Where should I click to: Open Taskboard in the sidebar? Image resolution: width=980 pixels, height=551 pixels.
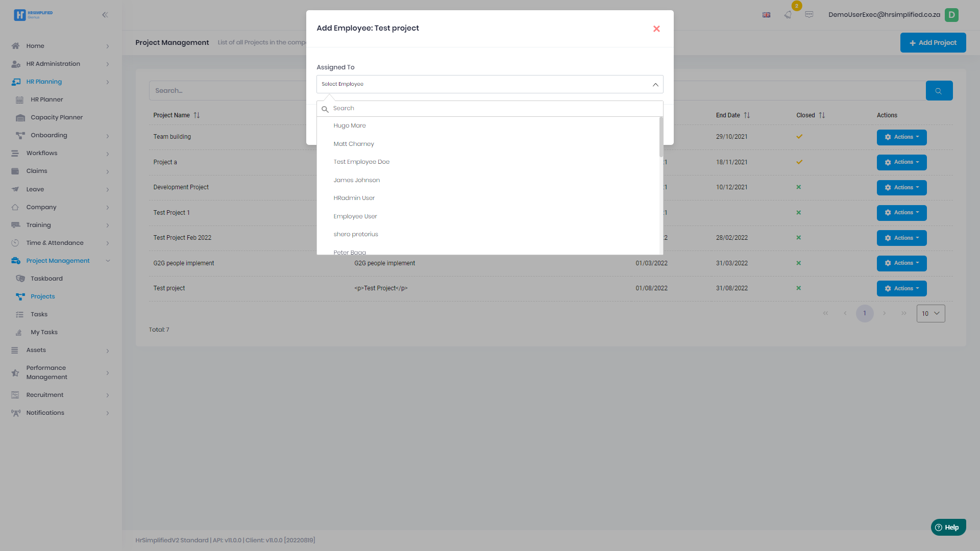(x=46, y=279)
